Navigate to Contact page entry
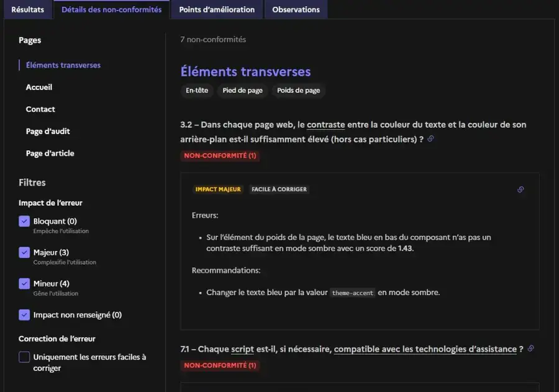The width and height of the screenshot is (559, 392). pyautogui.click(x=40, y=109)
